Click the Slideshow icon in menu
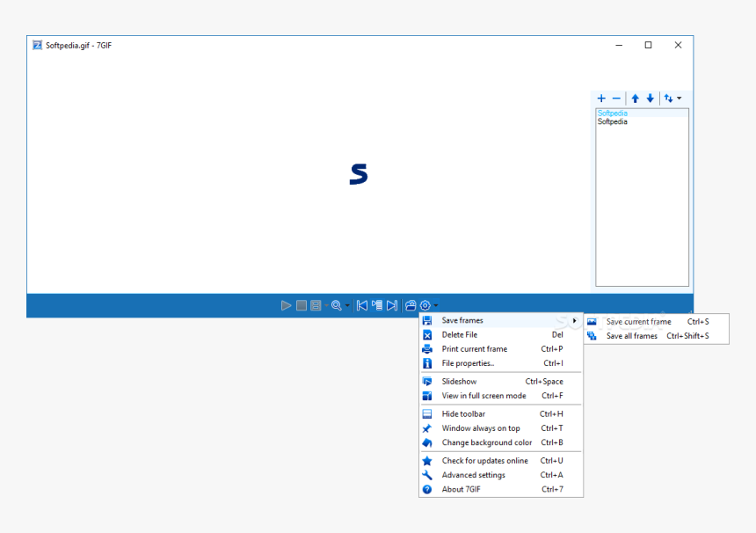This screenshot has width=756, height=533. click(x=427, y=382)
